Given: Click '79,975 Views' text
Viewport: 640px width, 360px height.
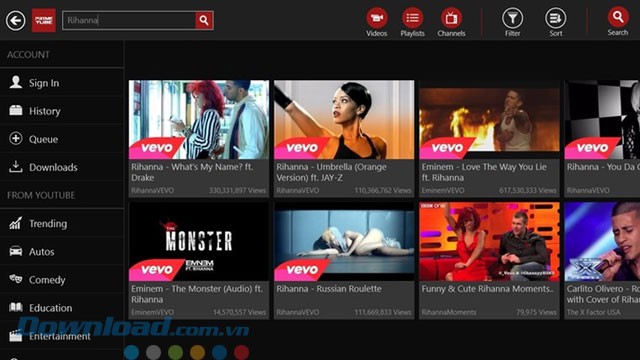Looking at the screenshot, I should pos(536,312).
